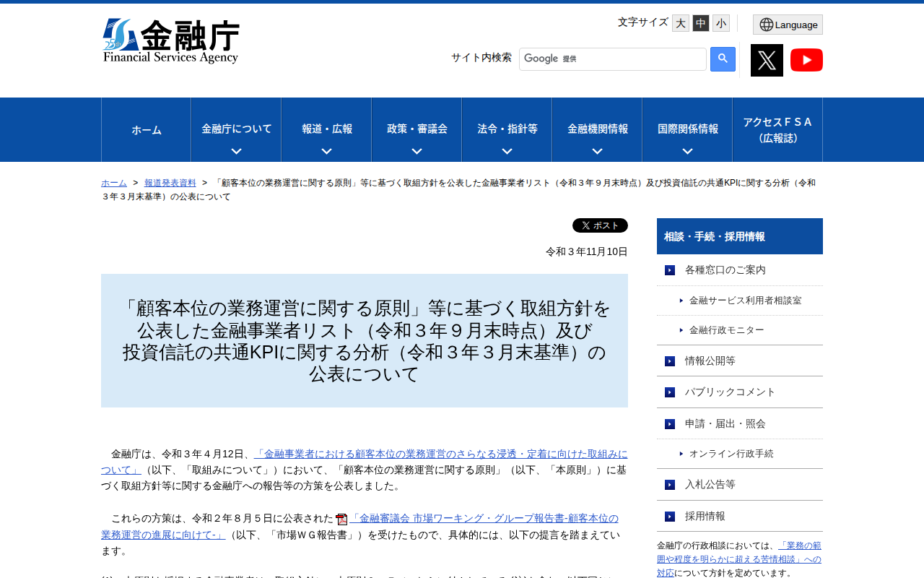924x578 pixels.
Task: Expand the 金融機関情報 menu chevron
Action: point(597,151)
